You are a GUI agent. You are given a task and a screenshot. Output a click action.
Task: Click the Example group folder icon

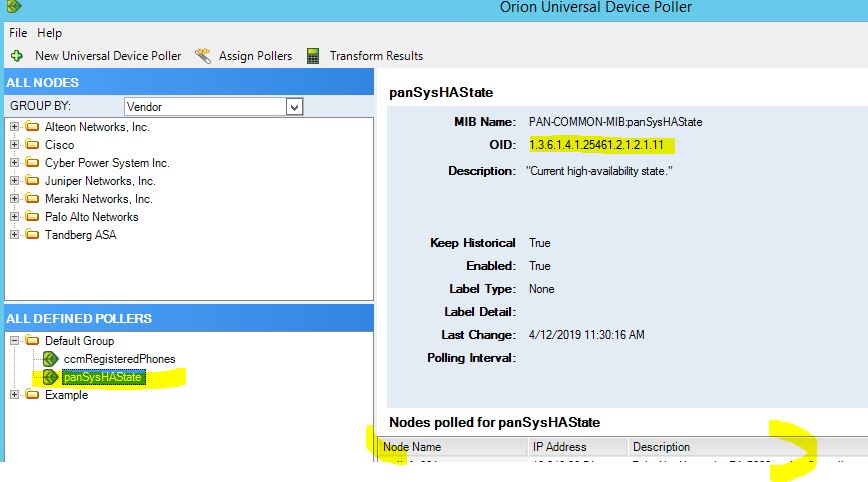33,395
